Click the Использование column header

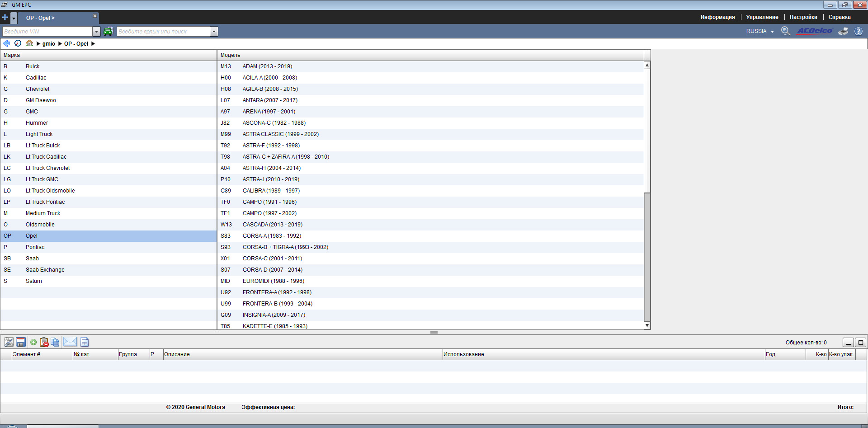[x=604, y=354]
